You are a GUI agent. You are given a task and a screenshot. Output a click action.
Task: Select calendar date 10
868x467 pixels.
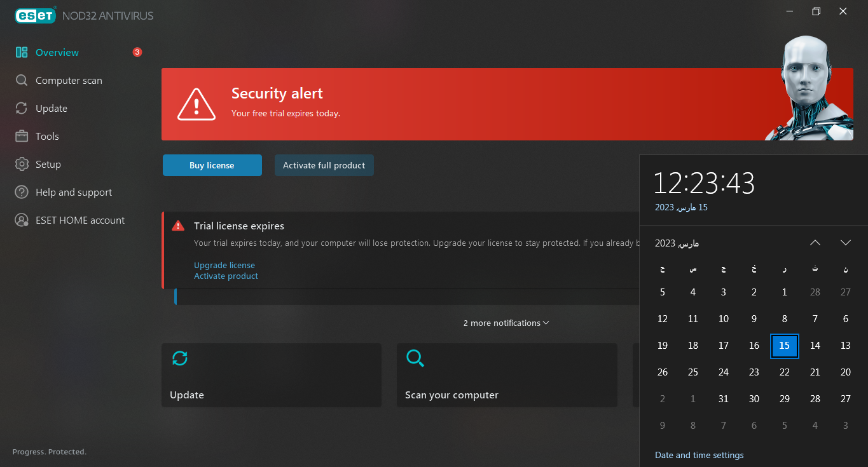(724, 319)
